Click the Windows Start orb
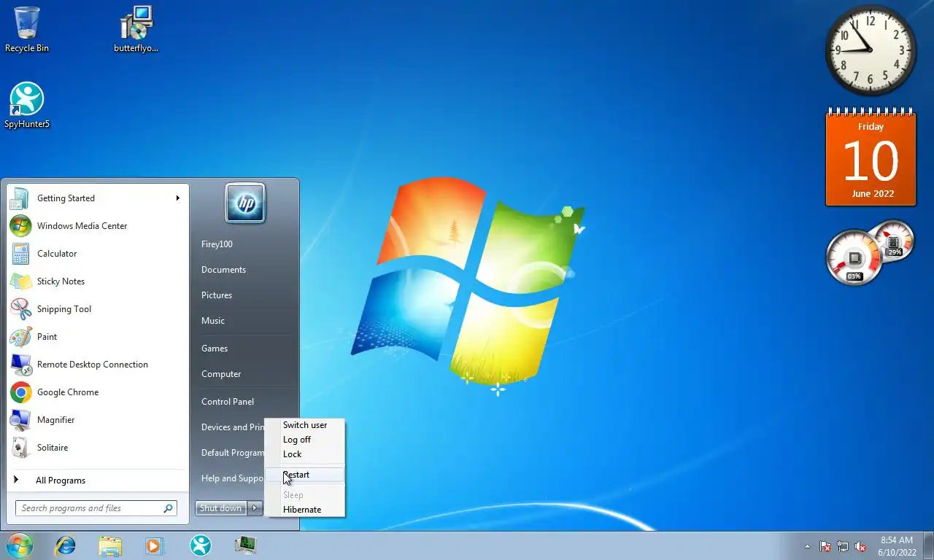The width and height of the screenshot is (934, 560). tap(20, 545)
